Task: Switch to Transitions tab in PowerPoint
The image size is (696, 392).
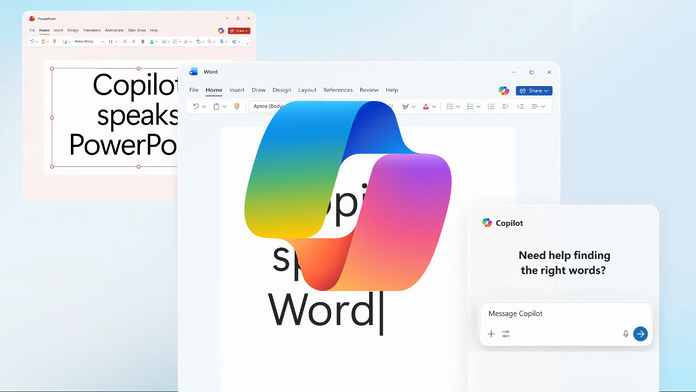Action: pyautogui.click(x=92, y=30)
